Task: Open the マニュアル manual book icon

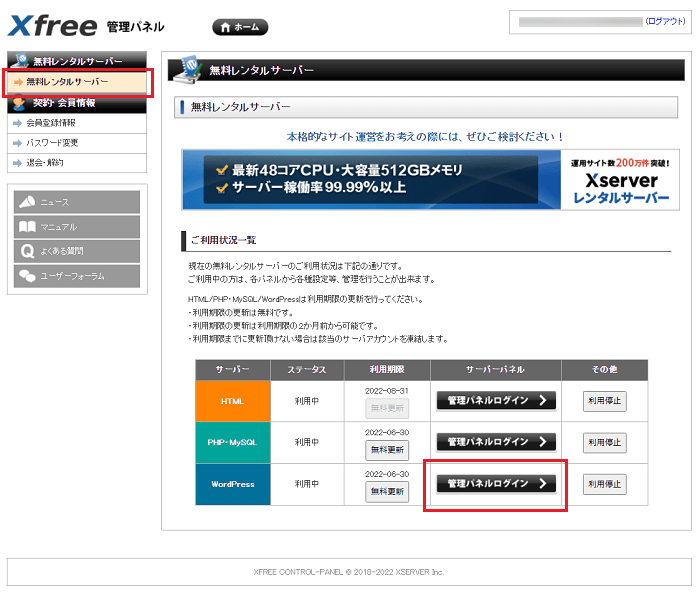Action: (x=77, y=227)
